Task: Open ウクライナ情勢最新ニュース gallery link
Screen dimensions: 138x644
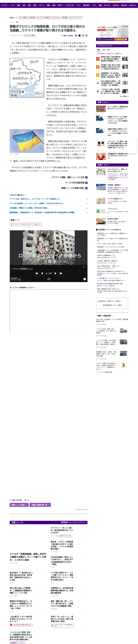Action: [x=23, y=269]
